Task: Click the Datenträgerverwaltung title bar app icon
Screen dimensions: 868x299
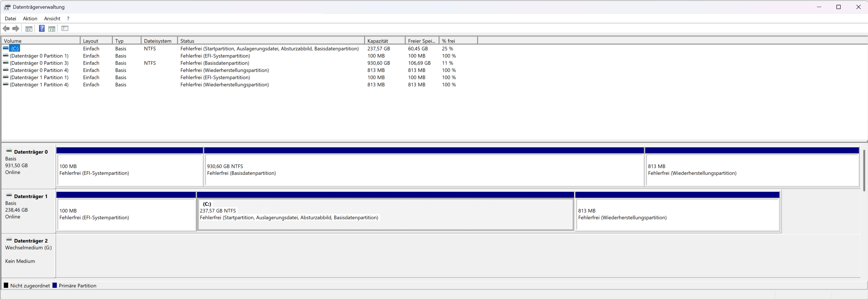Action: tap(7, 7)
